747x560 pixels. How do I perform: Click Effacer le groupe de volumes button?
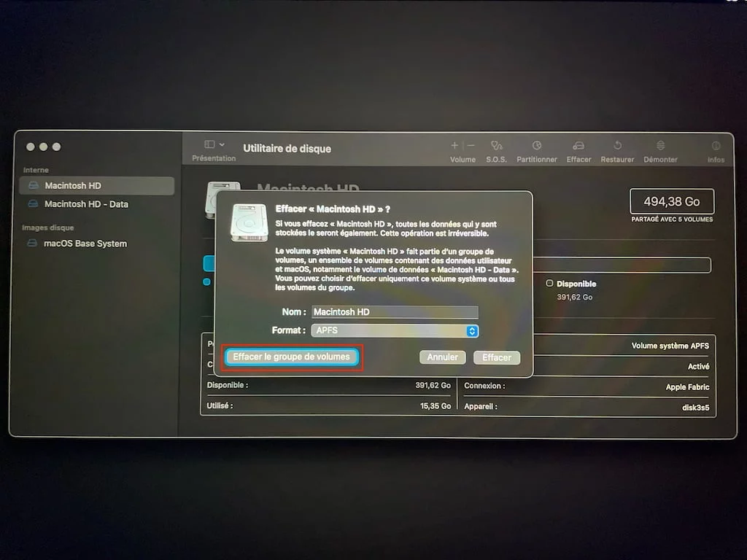[x=292, y=357]
